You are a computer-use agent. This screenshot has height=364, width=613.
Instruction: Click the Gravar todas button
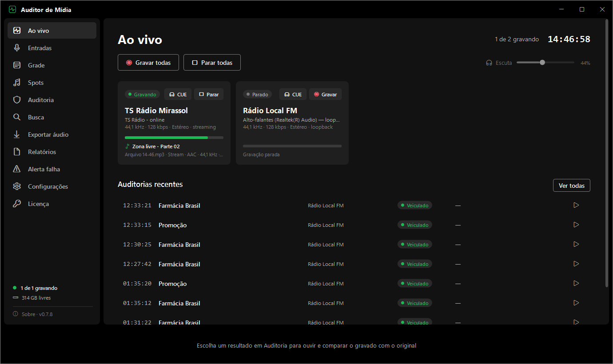click(x=148, y=63)
